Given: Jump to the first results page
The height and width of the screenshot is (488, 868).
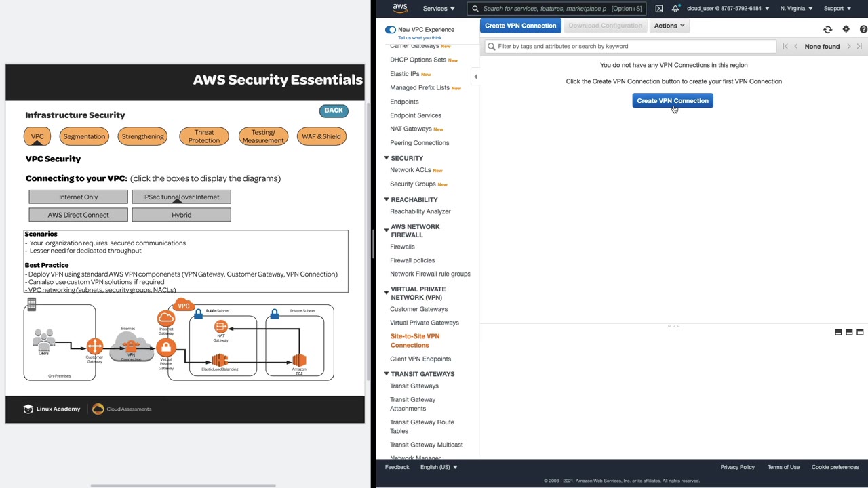Looking at the screenshot, I should tap(785, 47).
